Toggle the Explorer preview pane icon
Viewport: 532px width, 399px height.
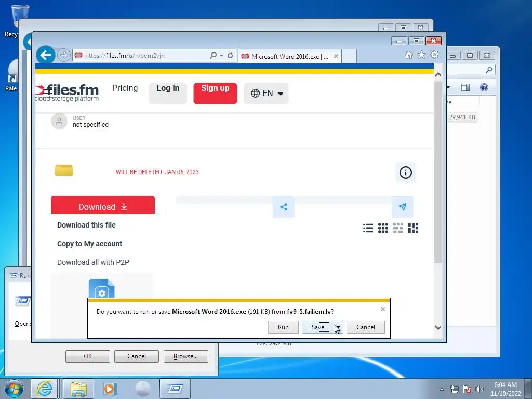465,87
